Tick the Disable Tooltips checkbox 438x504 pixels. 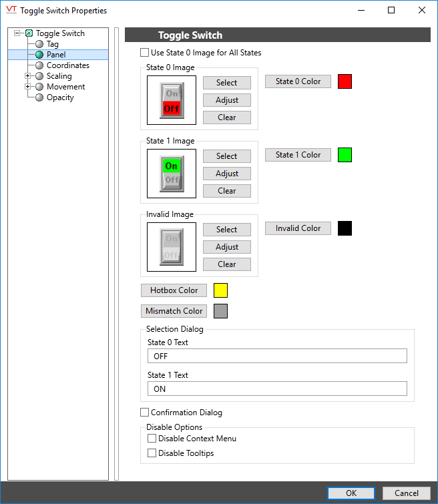(152, 453)
